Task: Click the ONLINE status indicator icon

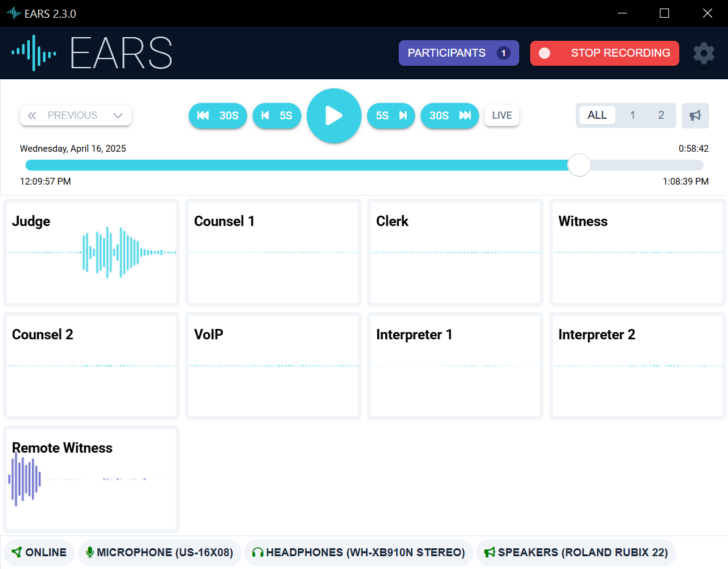Action: pos(16,552)
